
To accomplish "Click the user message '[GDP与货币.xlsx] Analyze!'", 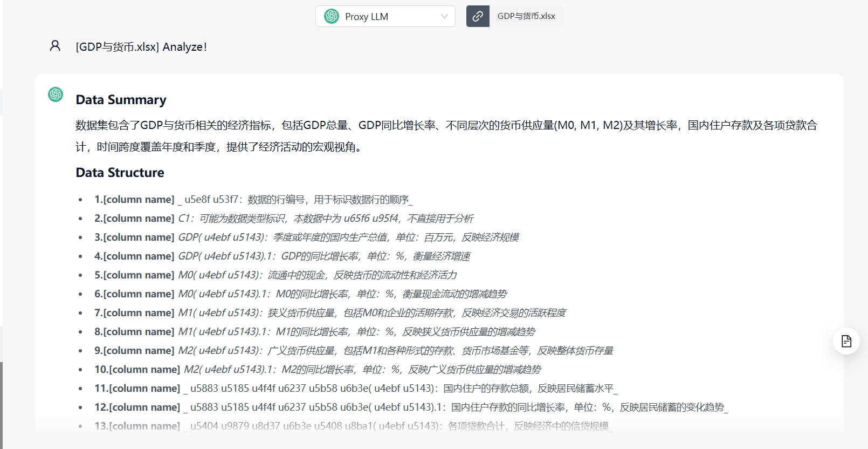I will (141, 47).
